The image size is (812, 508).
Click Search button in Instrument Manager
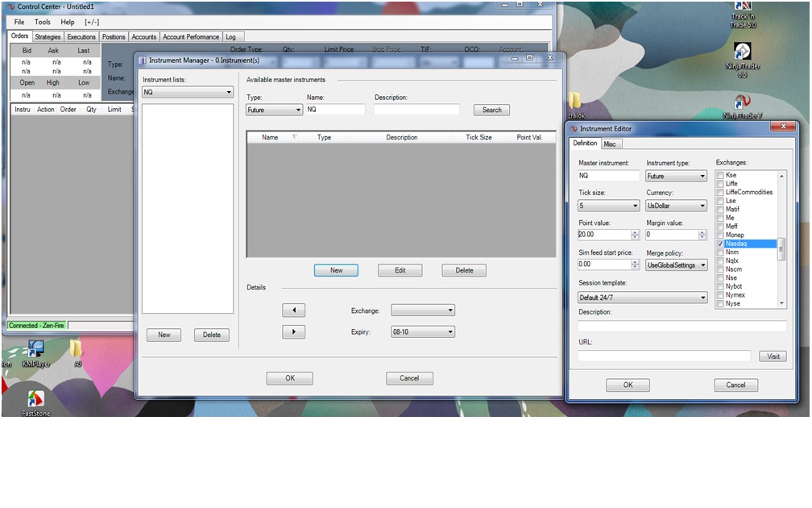491,110
